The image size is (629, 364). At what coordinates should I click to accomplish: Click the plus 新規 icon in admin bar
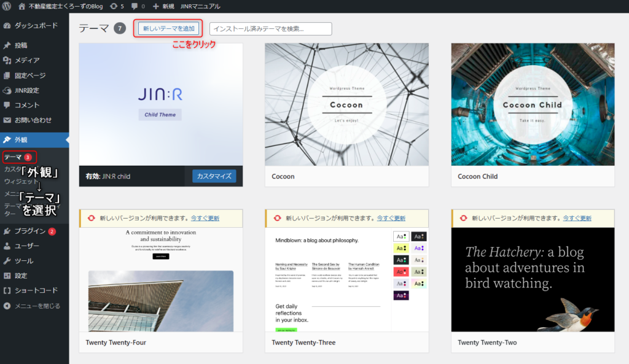(155, 6)
